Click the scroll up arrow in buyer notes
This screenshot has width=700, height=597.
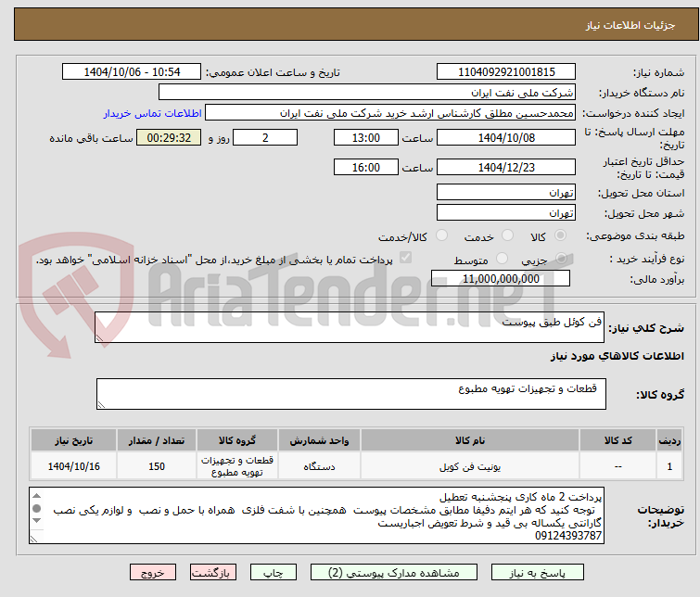36,496
